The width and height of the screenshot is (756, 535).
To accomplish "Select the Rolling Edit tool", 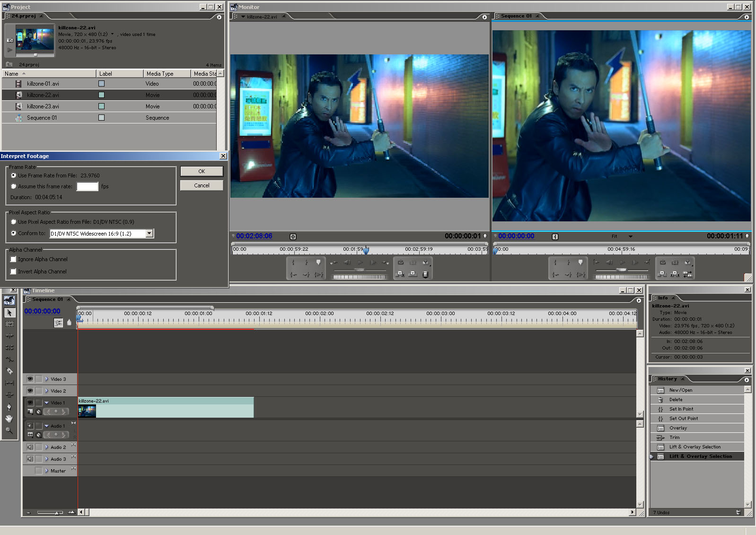I will 9,348.
